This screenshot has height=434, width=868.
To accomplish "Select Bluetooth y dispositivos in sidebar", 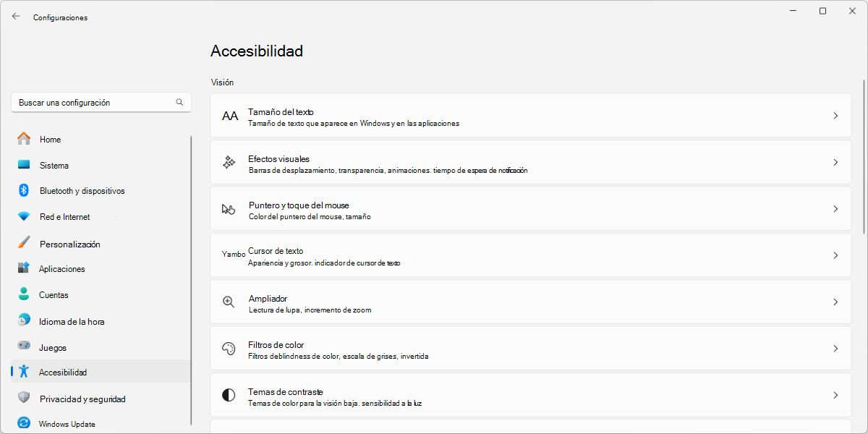I will click(101, 191).
